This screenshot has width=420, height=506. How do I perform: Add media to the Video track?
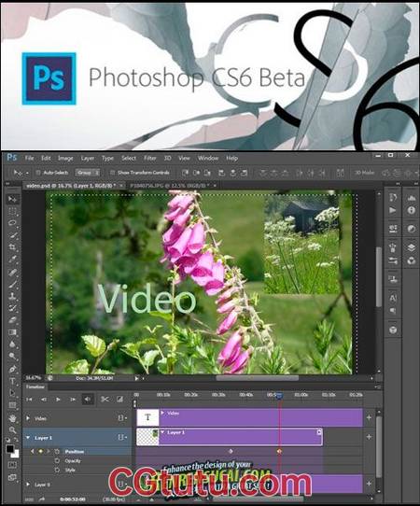369,417
